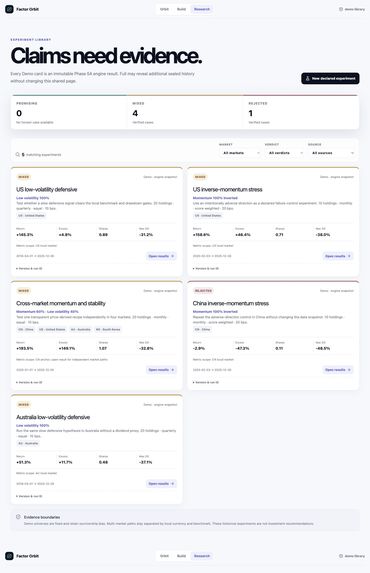370x573 pixels.
Task: Open the Source filter dropdown
Action: tap(332, 153)
